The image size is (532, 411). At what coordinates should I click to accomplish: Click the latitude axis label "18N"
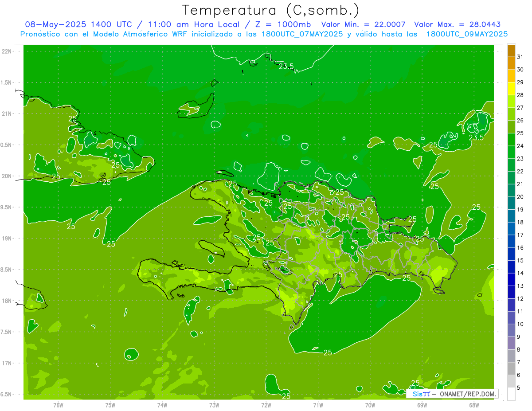[8, 301]
